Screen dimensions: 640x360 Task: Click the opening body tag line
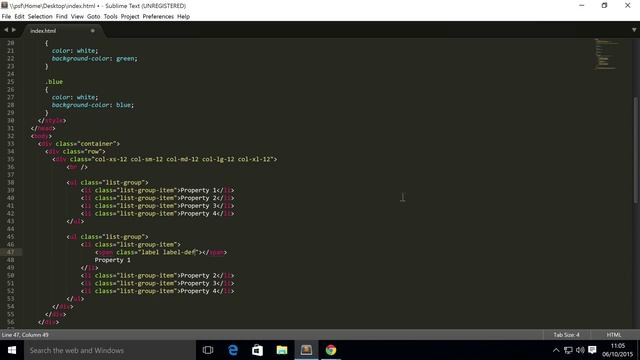coord(41,136)
